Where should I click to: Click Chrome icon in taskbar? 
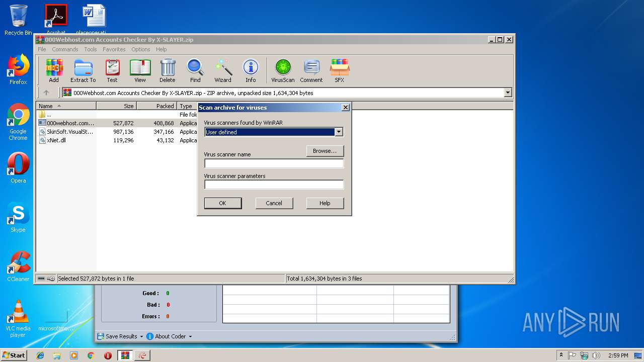click(x=91, y=355)
